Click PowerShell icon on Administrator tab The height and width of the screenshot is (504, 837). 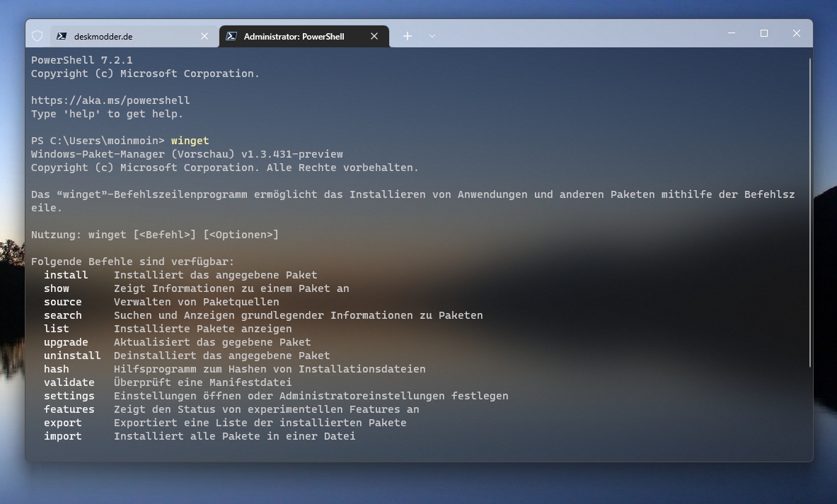click(x=231, y=36)
